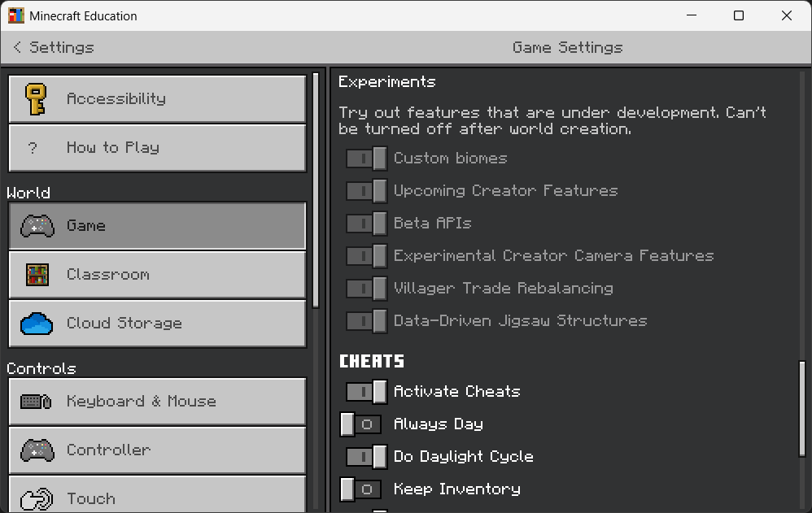
Task: Toggle Data-Driven Jigsaw Structures switch
Action: click(366, 321)
